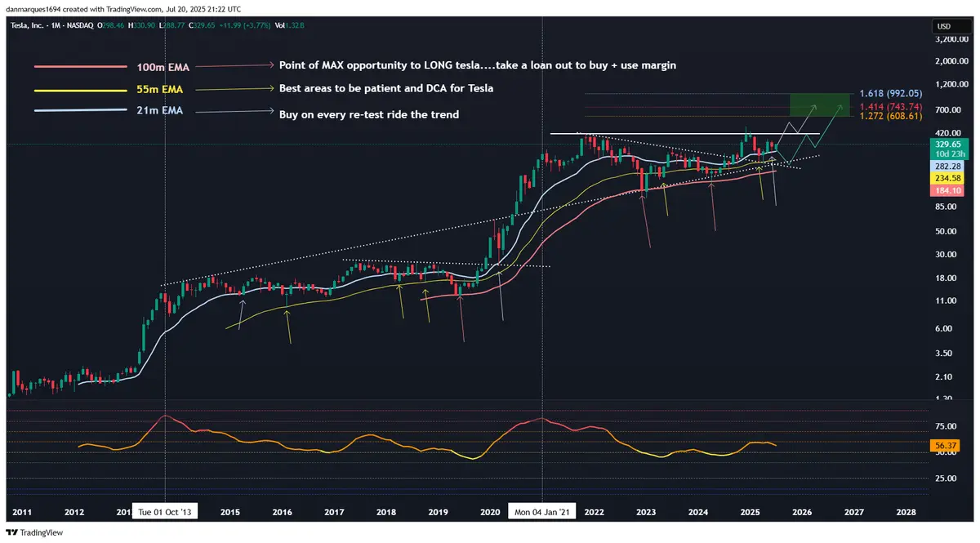The width and height of the screenshot is (980, 543).
Task: Click the 'Tue 01 Oct '13' date marker
Action: [166, 512]
